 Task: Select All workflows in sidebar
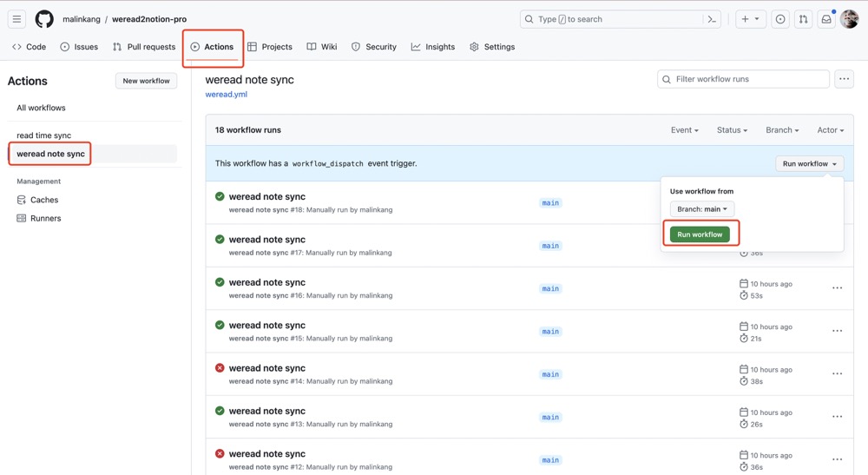coord(41,108)
